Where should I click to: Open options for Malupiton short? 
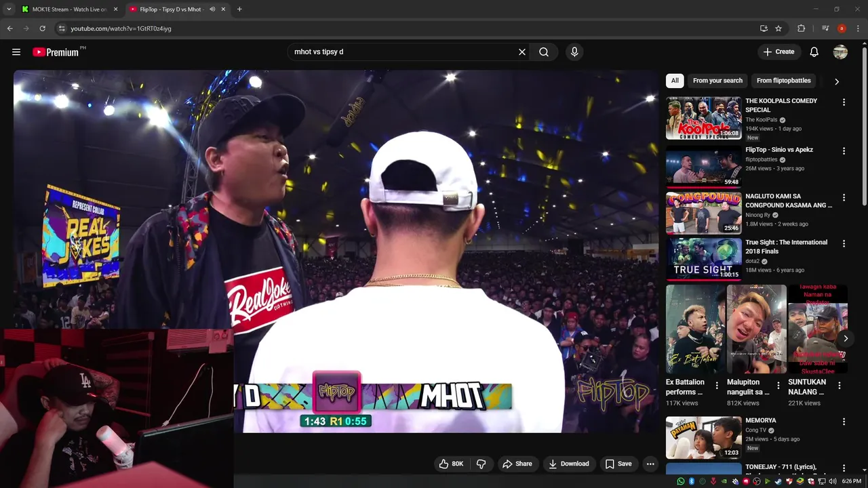click(x=778, y=386)
